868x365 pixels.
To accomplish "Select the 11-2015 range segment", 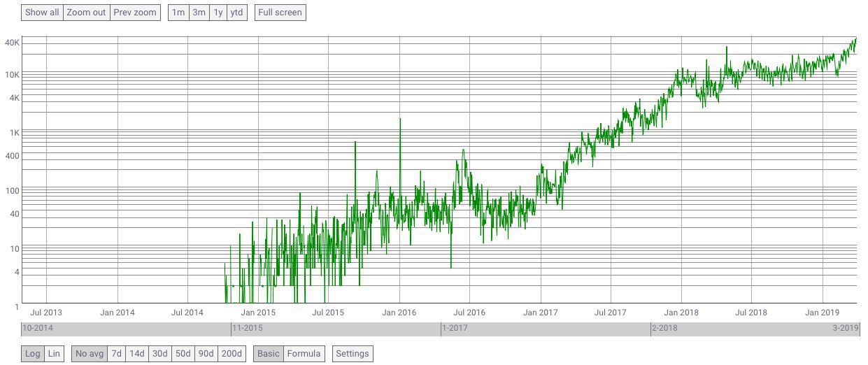I will coord(336,329).
